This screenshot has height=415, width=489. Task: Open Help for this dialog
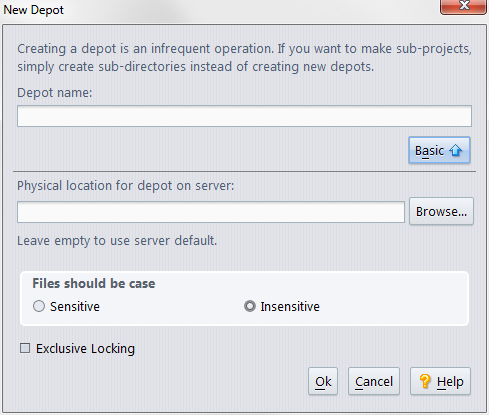point(440,381)
